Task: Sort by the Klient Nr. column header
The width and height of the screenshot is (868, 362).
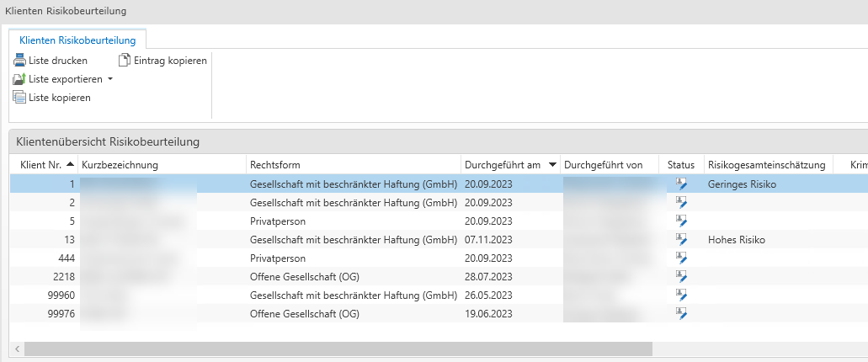Action: pos(40,165)
